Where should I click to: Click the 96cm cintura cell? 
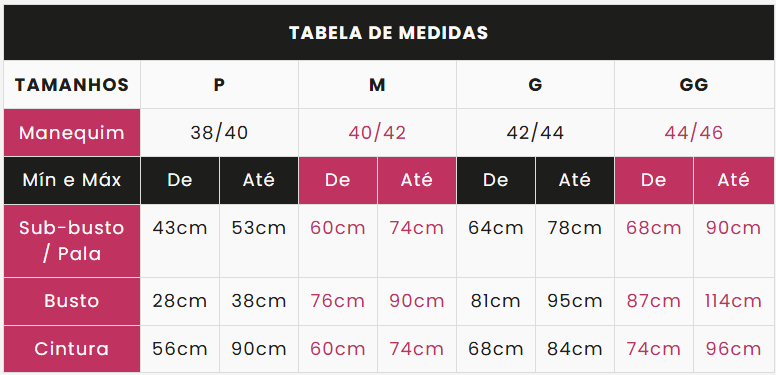pos(734,349)
